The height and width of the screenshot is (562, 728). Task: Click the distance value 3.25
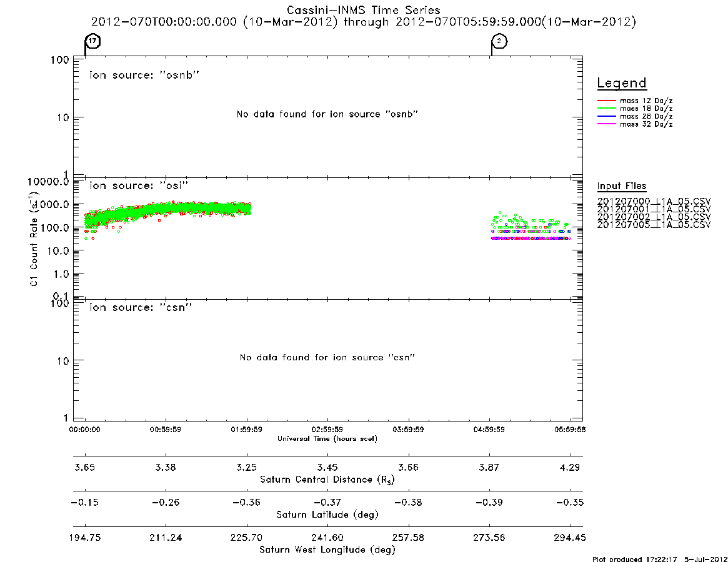[247, 467]
